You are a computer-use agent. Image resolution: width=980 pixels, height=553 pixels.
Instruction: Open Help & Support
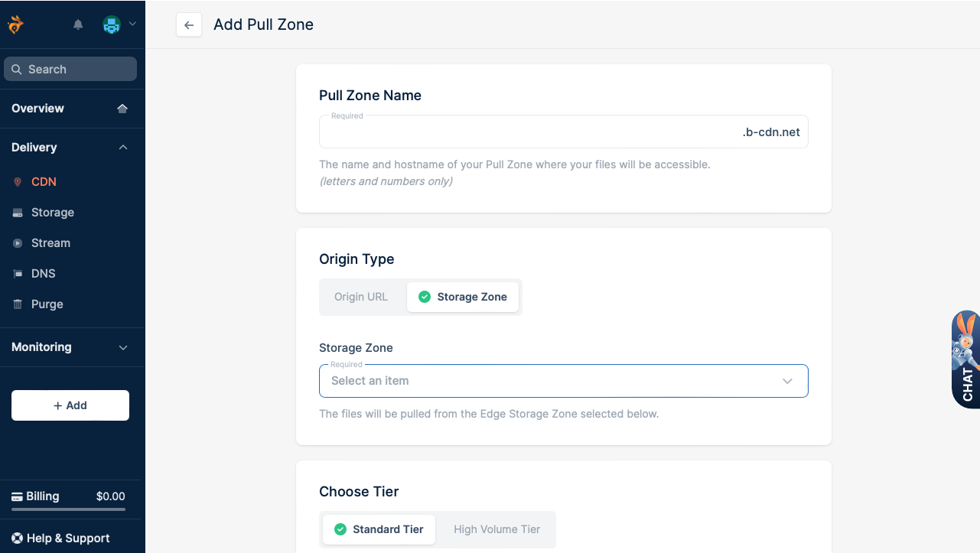tap(67, 538)
